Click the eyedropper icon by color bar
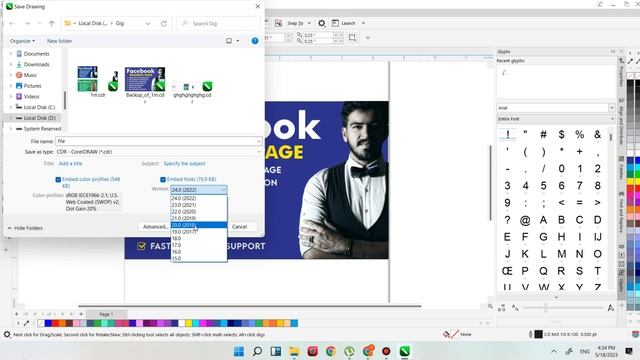Viewport: 640px width, 360px height. coord(27,323)
